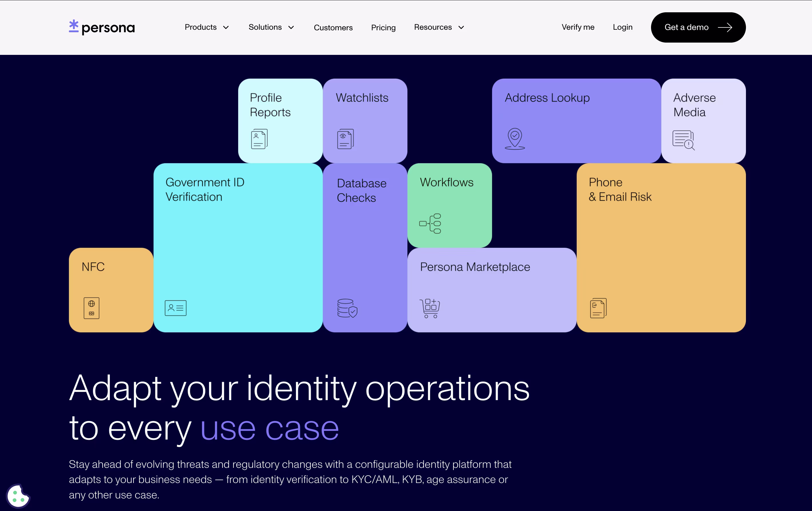Click the Login link
The height and width of the screenshot is (511, 812).
pyautogui.click(x=622, y=27)
